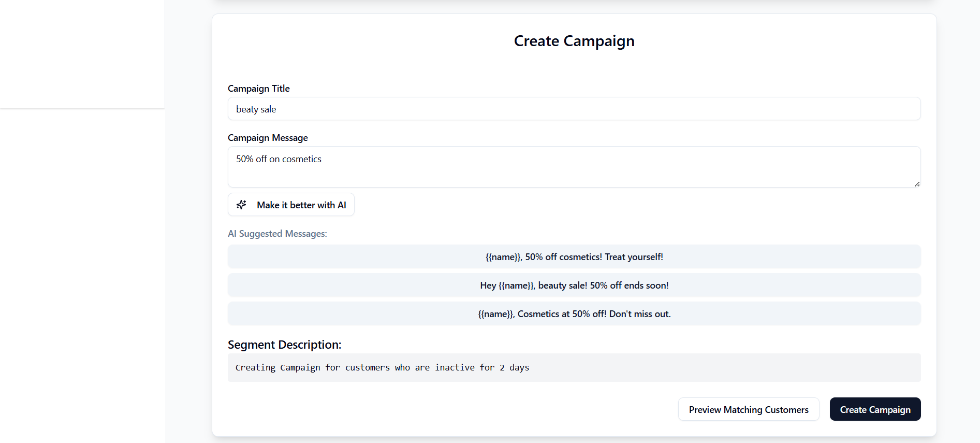Click the Create Campaign heading

pos(574,41)
